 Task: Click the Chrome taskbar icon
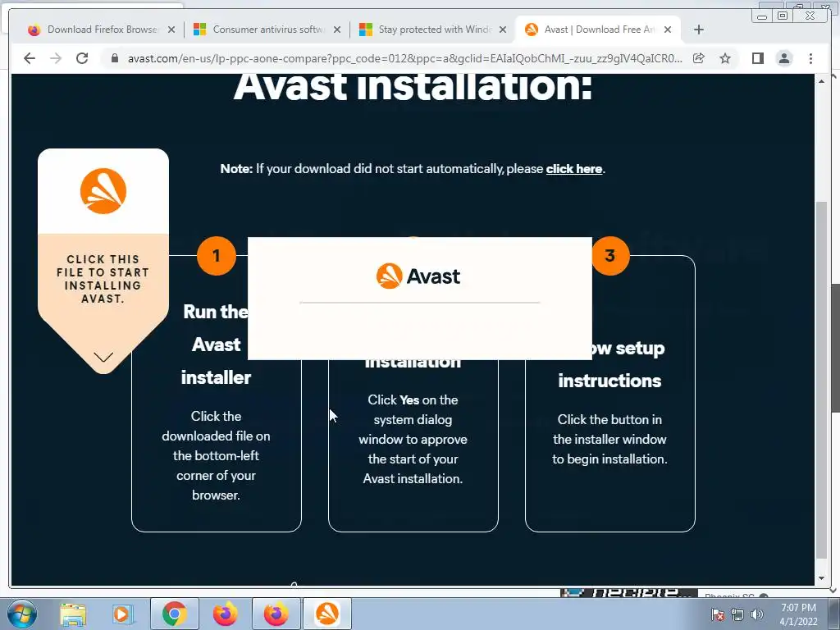pos(174,614)
